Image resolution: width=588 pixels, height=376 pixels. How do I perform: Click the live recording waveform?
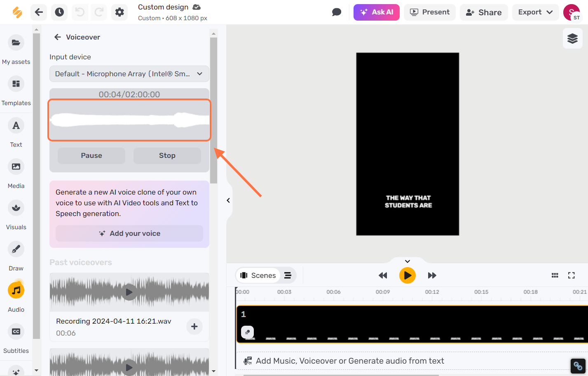[x=129, y=120]
